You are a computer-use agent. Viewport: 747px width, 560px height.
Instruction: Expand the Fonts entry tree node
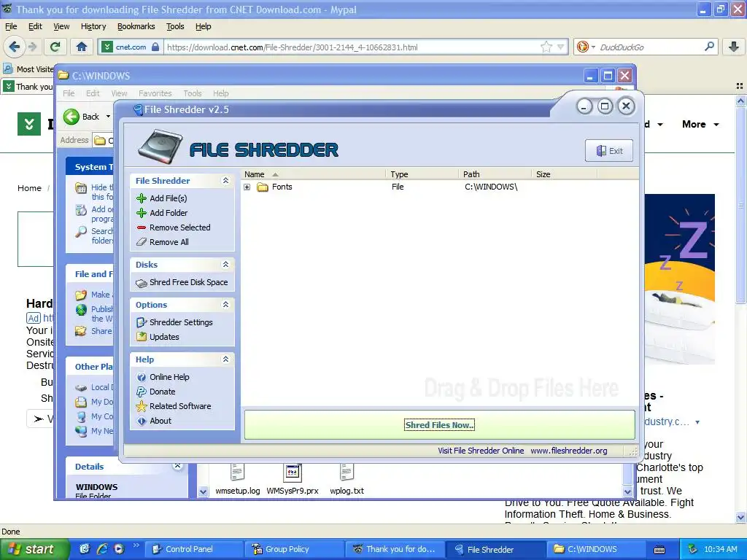[247, 187]
